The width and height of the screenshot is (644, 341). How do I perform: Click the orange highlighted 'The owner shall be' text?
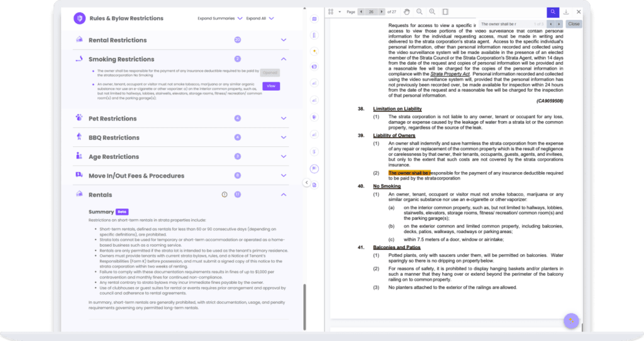(409, 173)
